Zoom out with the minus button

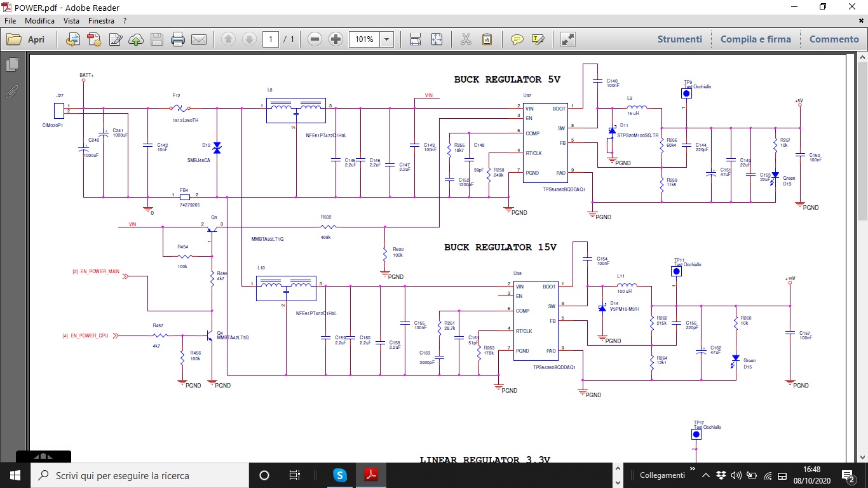tap(315, 39)
